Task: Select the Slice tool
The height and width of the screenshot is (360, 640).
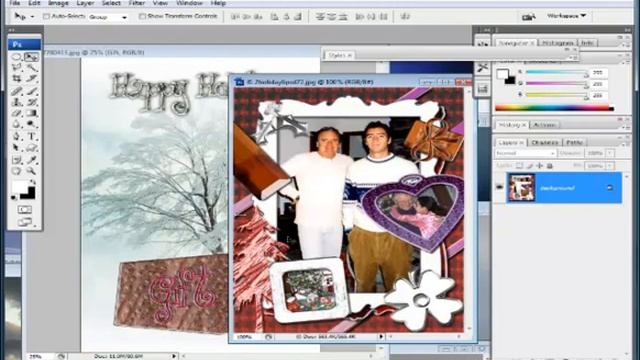Action: click(x=31, y=79)
